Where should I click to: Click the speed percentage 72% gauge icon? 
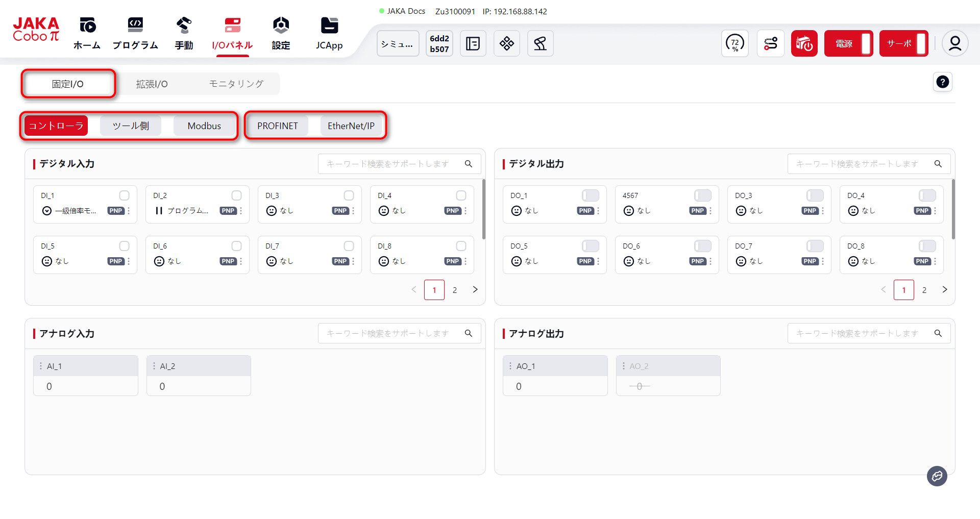734,43
